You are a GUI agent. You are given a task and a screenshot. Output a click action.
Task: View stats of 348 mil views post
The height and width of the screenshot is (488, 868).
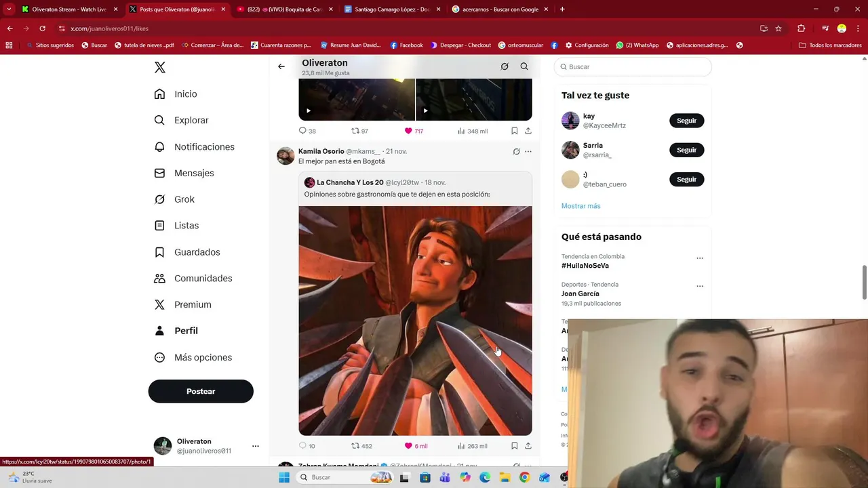click(x=473, y=131)
